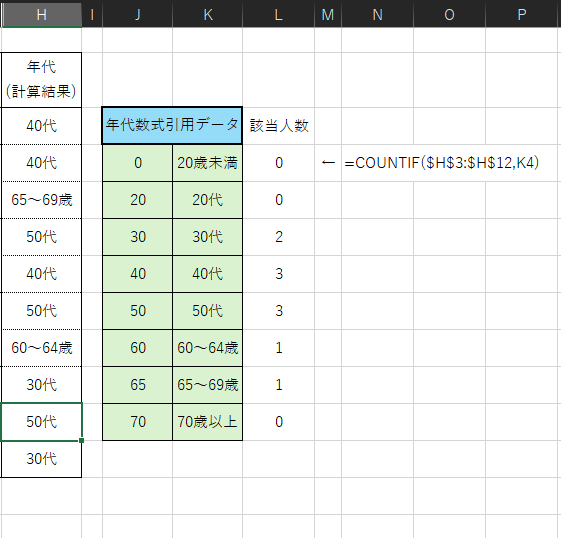Select the count cell beside 20代
The width and height of the screenshot is (561, 538).
(279, 200)
